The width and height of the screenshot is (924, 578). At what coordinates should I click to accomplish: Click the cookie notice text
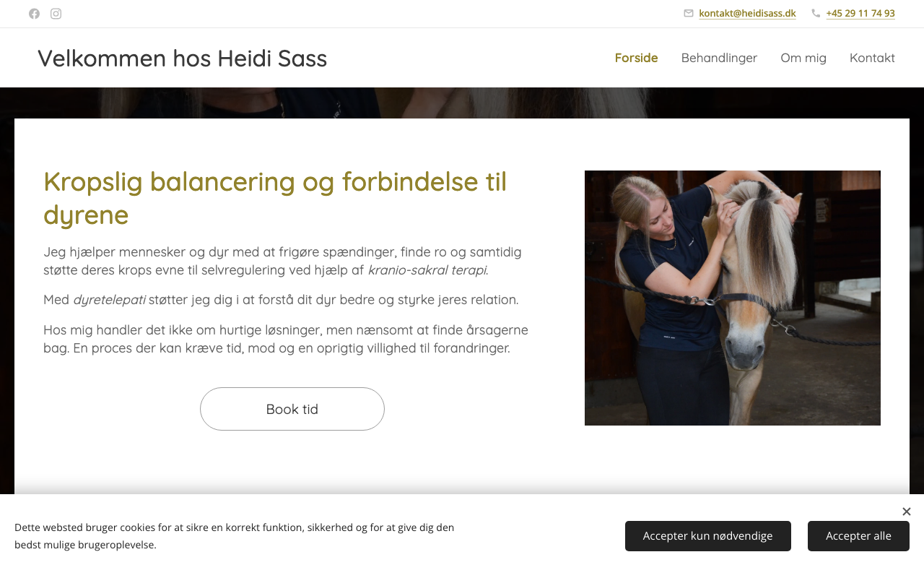tap(235, 536)
